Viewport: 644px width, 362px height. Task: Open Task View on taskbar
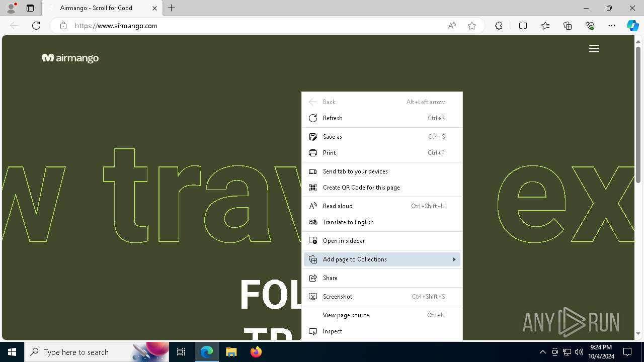181,352
